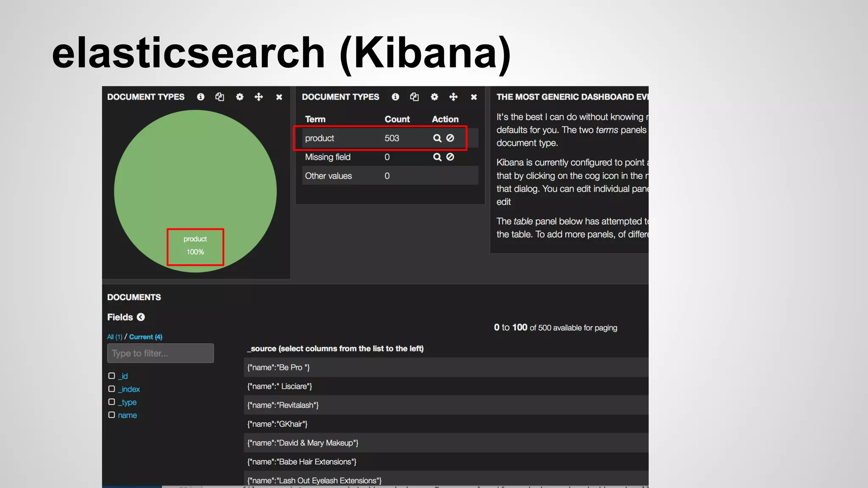Open the _type field link

coord(127,402)
